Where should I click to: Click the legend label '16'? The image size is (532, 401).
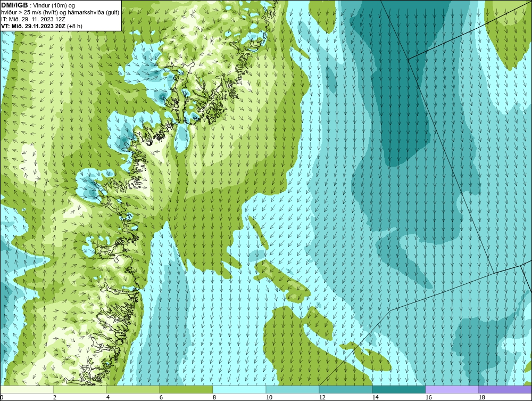[428, 397]
